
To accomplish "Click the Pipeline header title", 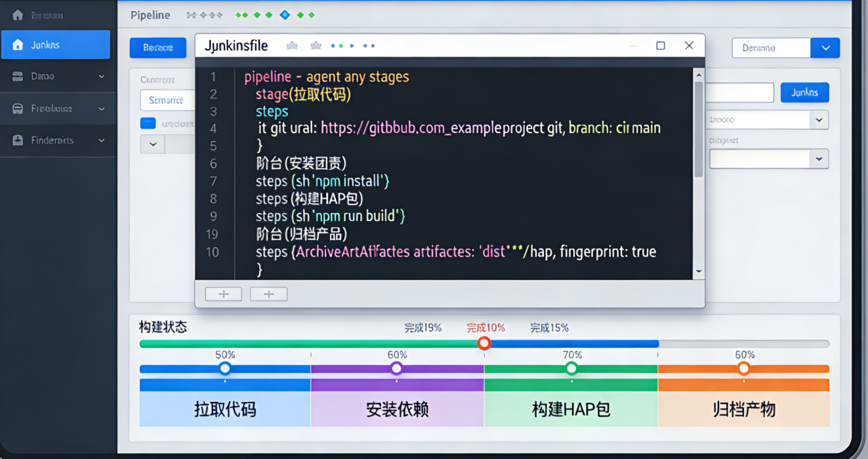I will click(150, 15).
